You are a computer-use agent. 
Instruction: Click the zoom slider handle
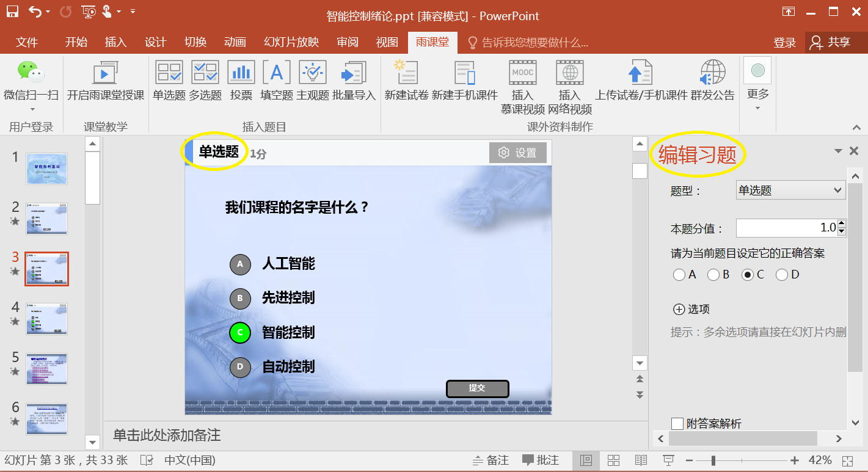[713, 460]
